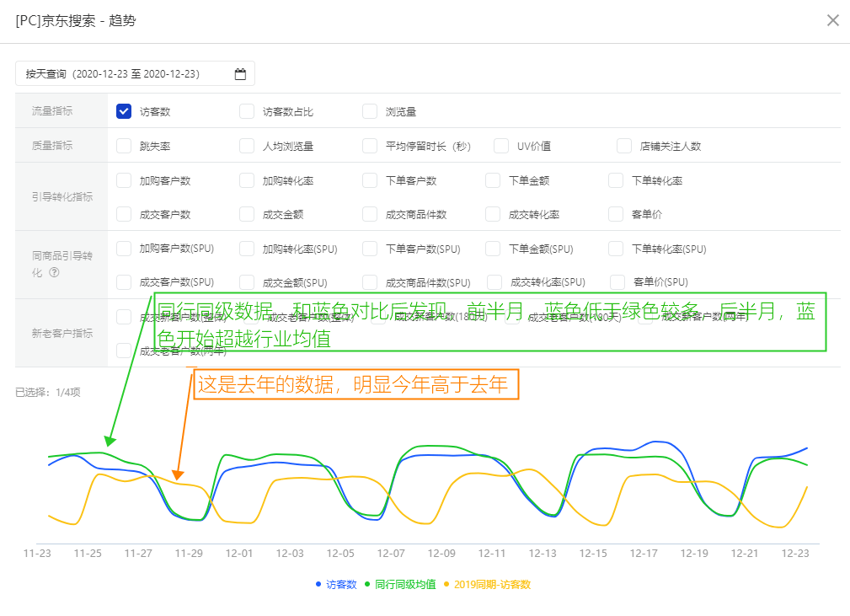Select the 人均浏览量 checkbox
Viewport: 850px width, 616px height.
pyautogui.click(x=247, y=146)
